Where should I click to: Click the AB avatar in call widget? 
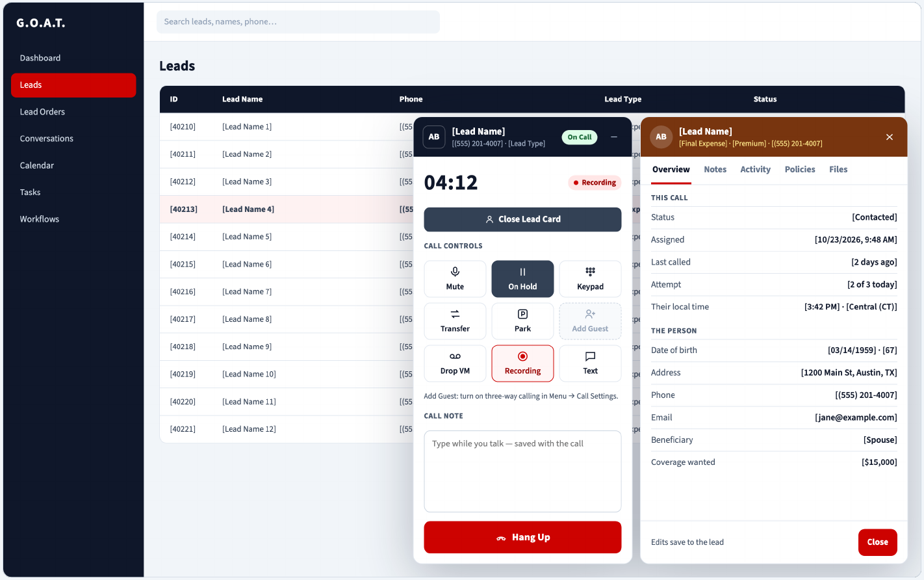tap(434, 137)
